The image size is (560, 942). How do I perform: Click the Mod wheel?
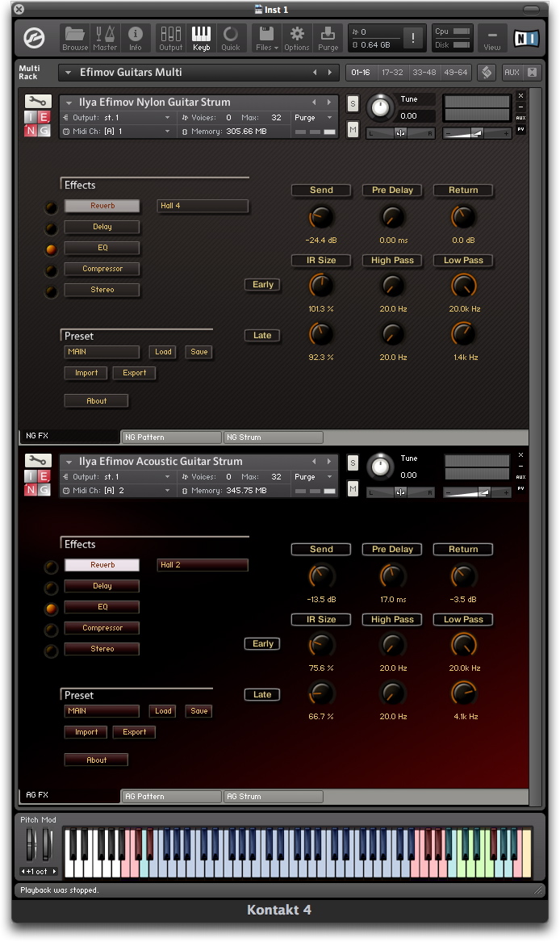pyautogui.click(x=47, y=844)
